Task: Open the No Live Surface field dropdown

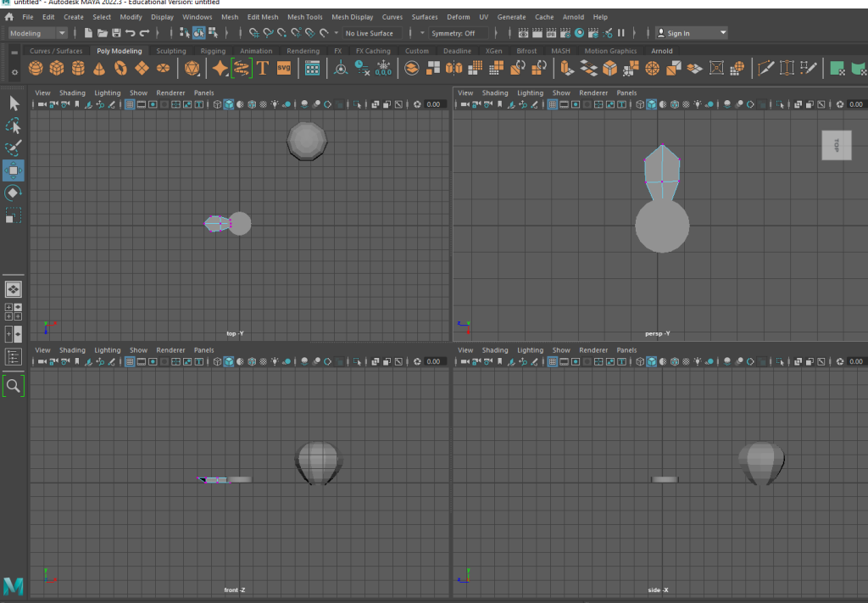Action: (375, 33)
